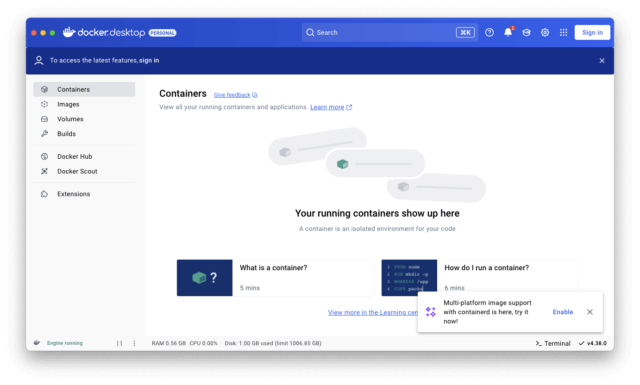Open the Give feedback link
This screenshot has width=640, height=385.
236,95
